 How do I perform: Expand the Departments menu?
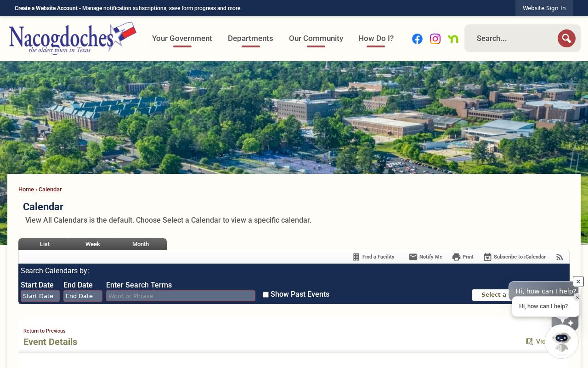(x=250, y=39)
